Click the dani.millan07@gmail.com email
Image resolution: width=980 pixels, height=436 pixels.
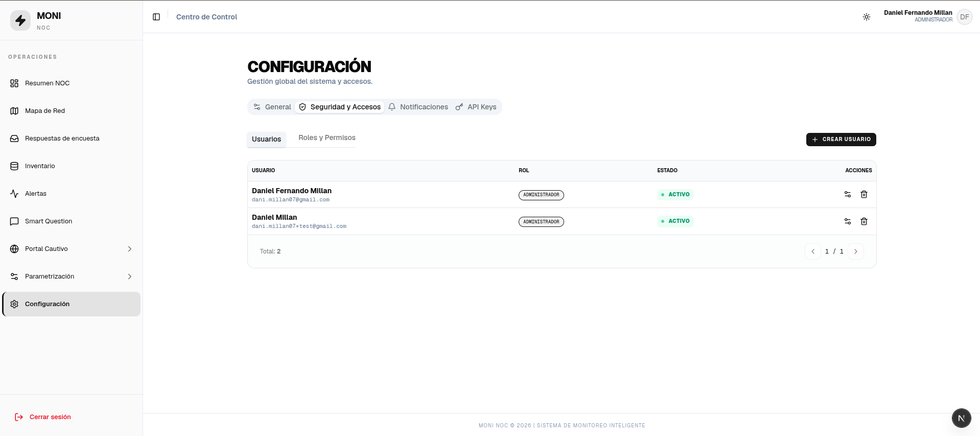[291, 200]
